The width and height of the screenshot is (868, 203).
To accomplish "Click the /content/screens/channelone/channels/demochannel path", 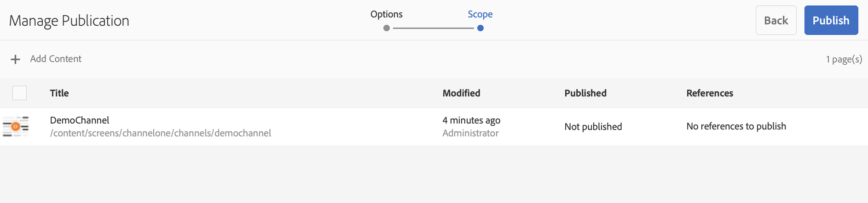I will [x=161, y=133].
